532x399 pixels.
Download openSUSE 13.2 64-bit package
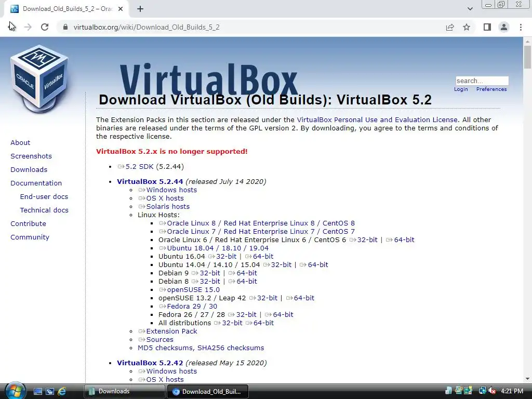(304, 298)
